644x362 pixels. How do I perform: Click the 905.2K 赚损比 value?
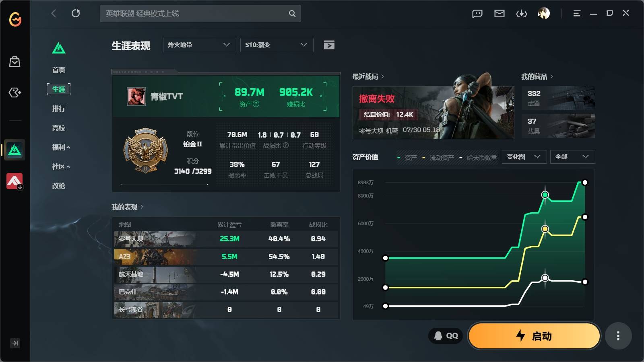pyautogui.click(x=296, y=93)
